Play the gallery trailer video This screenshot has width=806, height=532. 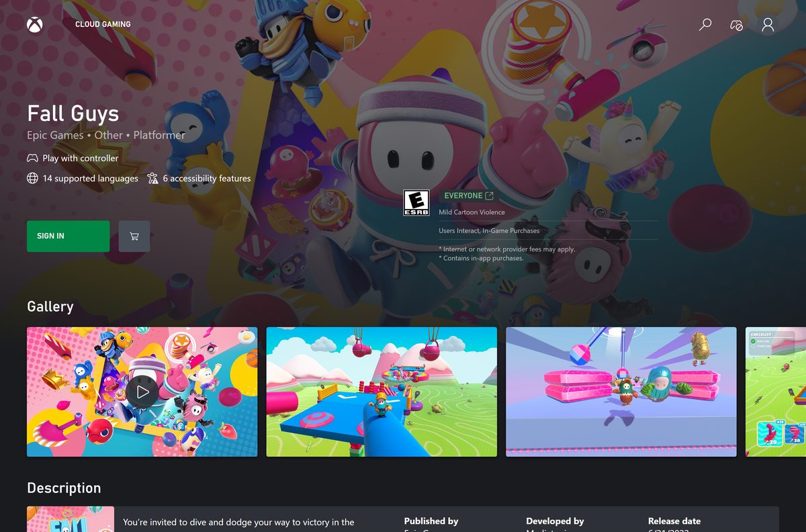pos(142,392)
